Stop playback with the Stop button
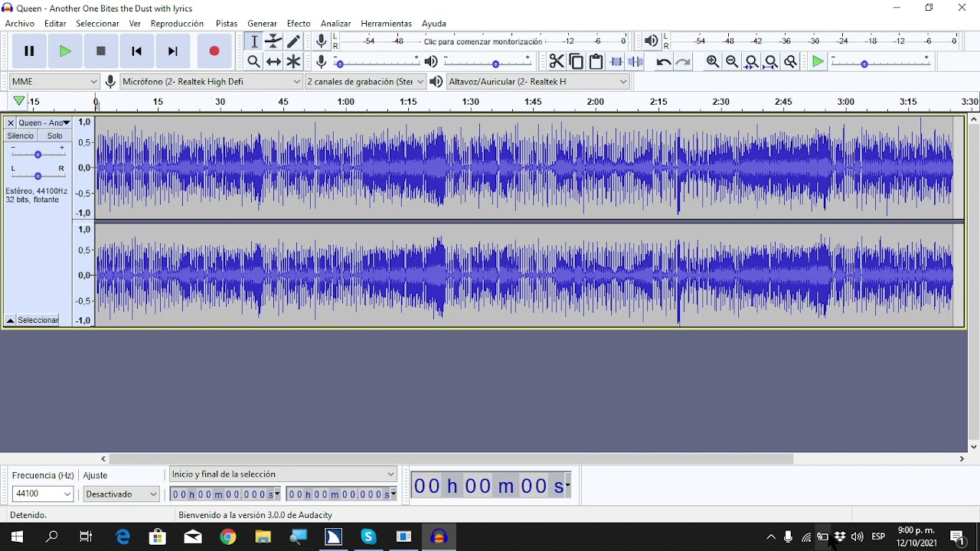This screenshot has height=551, width=980. coord(101,51)
